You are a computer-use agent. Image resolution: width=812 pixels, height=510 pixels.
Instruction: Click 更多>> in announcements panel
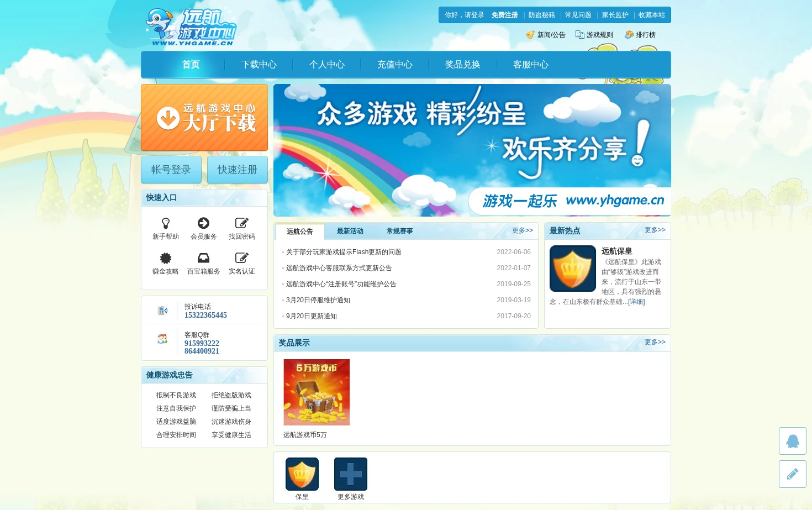[523, 230]
